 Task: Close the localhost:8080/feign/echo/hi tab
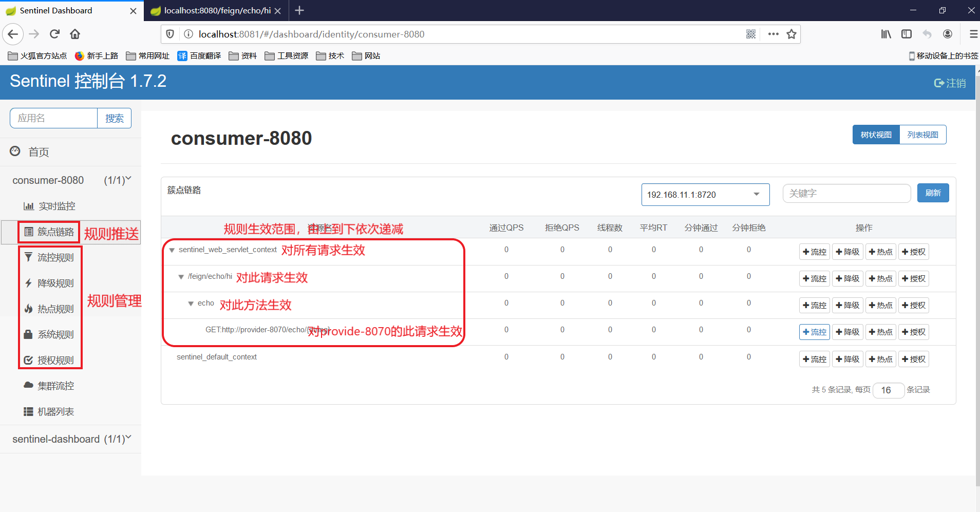click(x=278, y=11)
